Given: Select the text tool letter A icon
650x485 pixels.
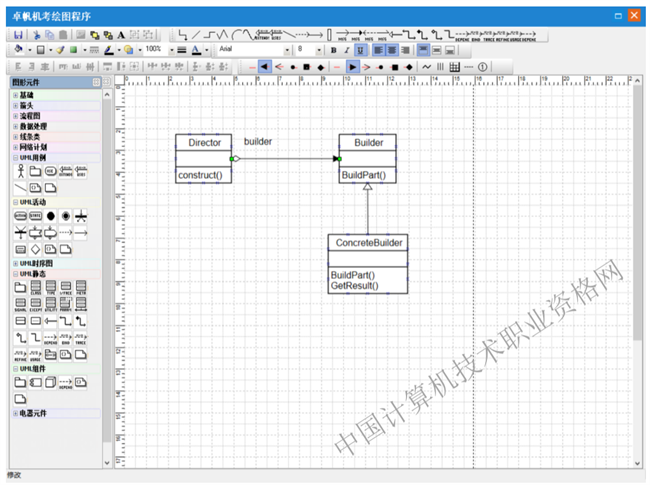Looking at the screenshot, I should coord(121,34).
